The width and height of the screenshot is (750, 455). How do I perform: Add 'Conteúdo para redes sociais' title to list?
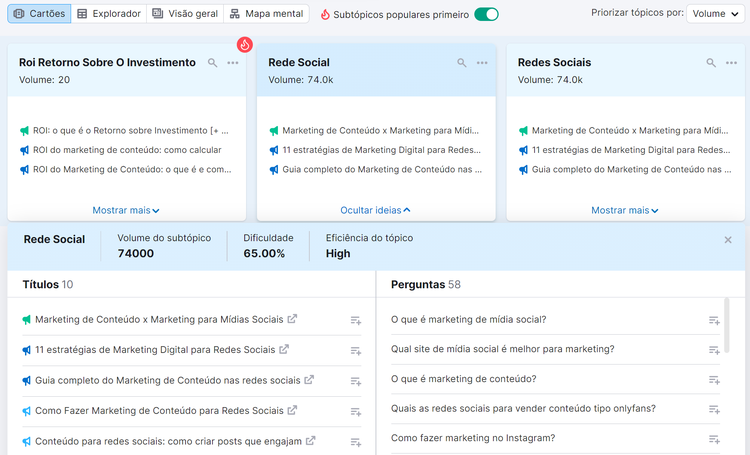(355, 442)
